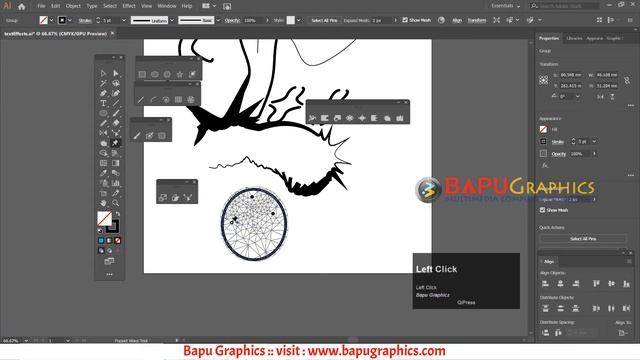The height and width of the screenshot is (360, 640).
Task: Pick the Gradient tool
Action: click(x=116, y=163)
